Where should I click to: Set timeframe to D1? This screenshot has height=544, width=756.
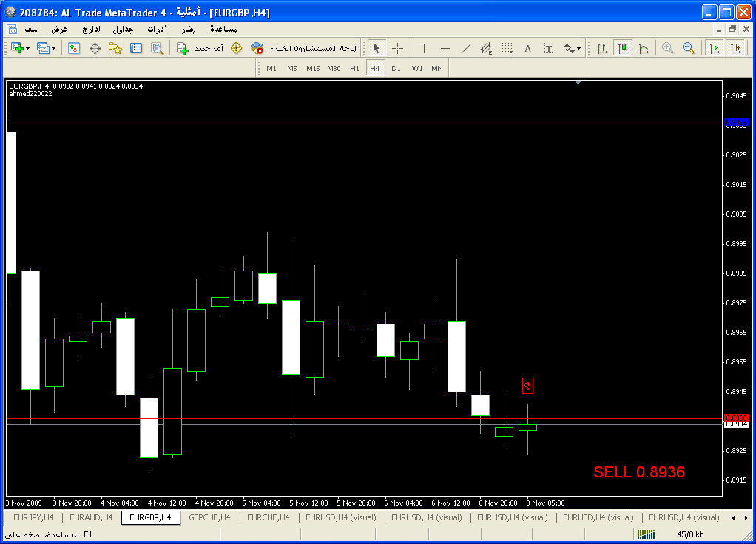(x=396, y=68)
